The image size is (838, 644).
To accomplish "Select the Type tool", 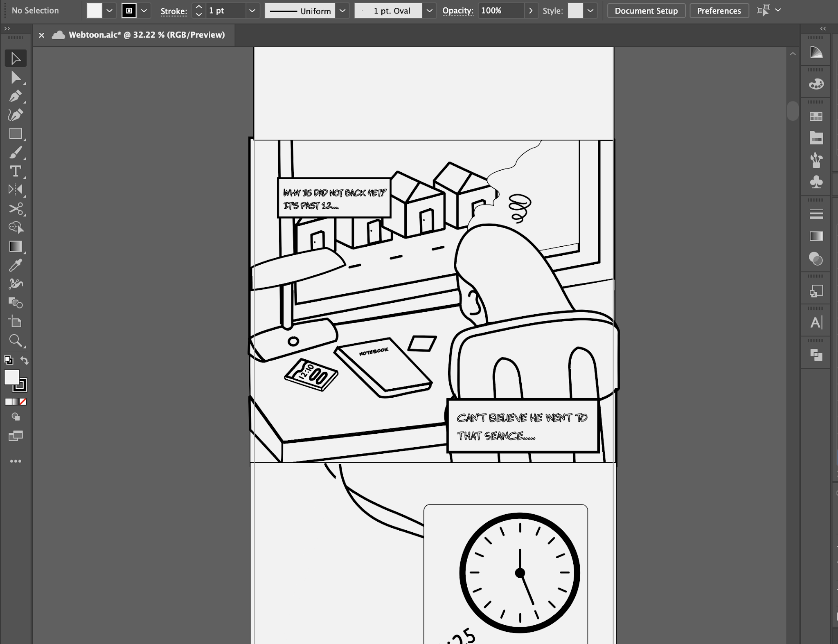I will [16, 171].
